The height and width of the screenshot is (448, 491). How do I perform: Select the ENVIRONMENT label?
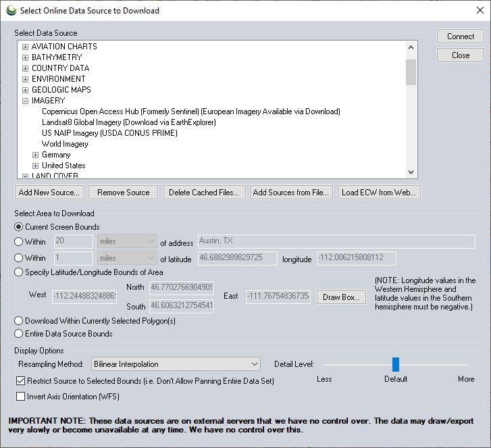coord(58,79)
